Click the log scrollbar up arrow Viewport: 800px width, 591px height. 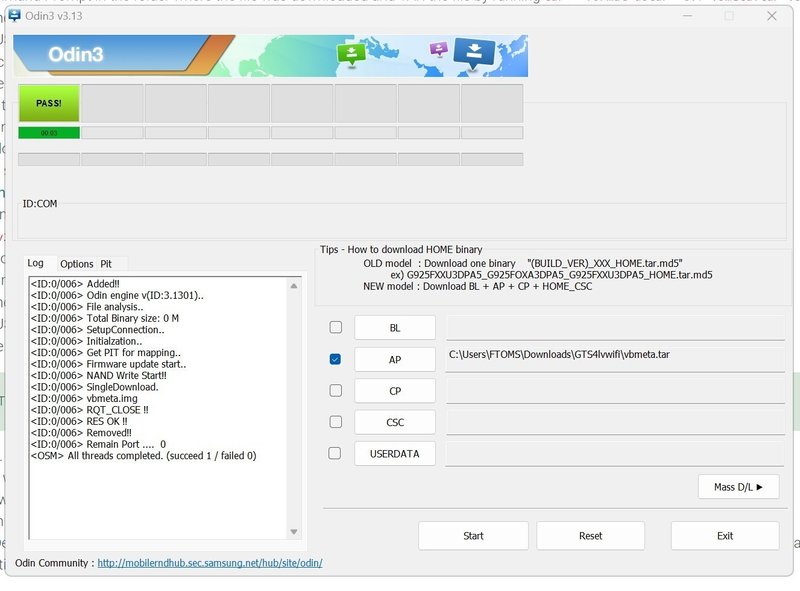(x=294, y=286)
